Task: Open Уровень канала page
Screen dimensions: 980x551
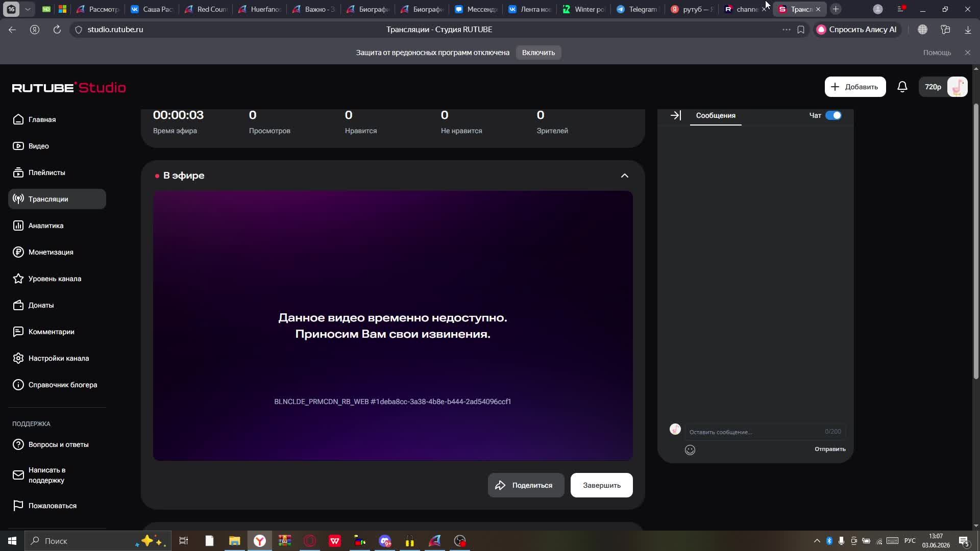Action: (x=57, y=279)
